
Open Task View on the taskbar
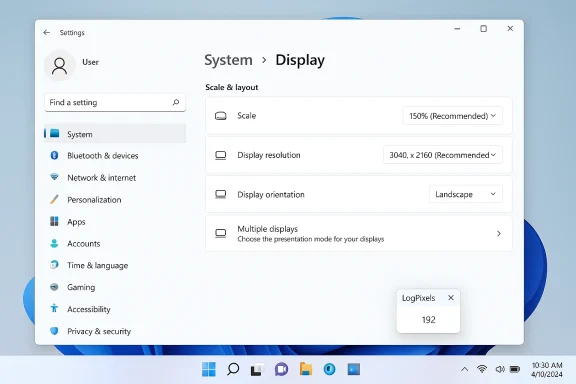point(257,369)
